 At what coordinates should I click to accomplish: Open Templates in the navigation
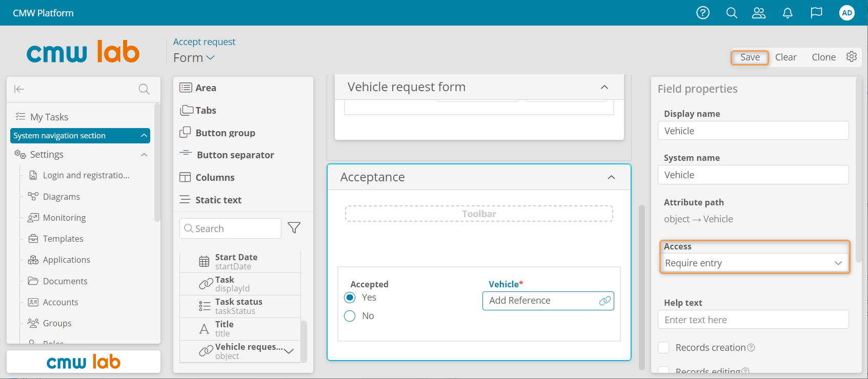[63, 239]
